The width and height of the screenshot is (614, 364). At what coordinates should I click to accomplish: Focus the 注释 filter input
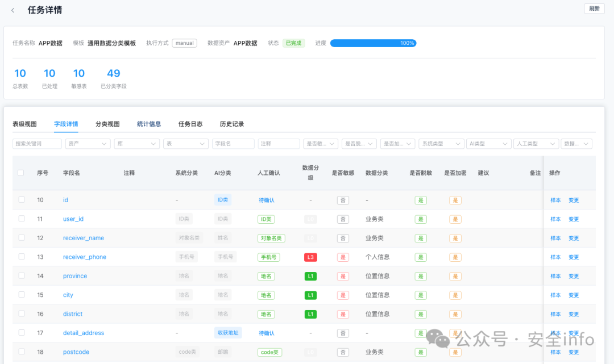(279, 144)
